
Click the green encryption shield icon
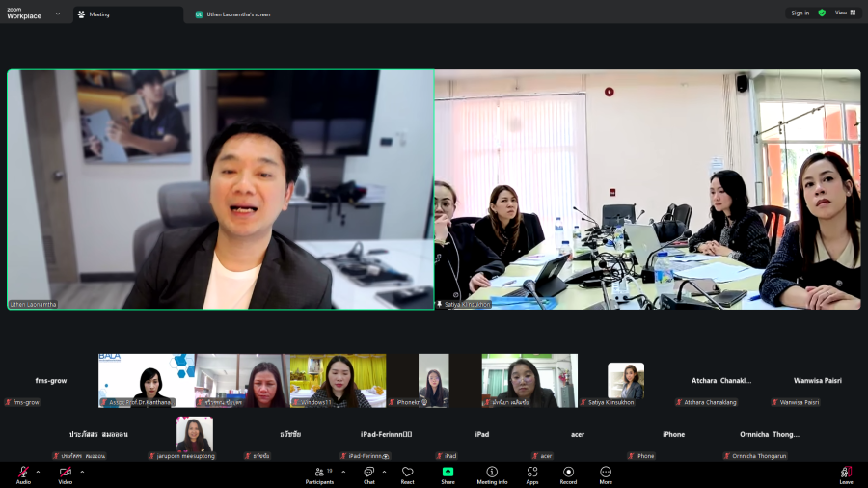(x=822, y=13)
